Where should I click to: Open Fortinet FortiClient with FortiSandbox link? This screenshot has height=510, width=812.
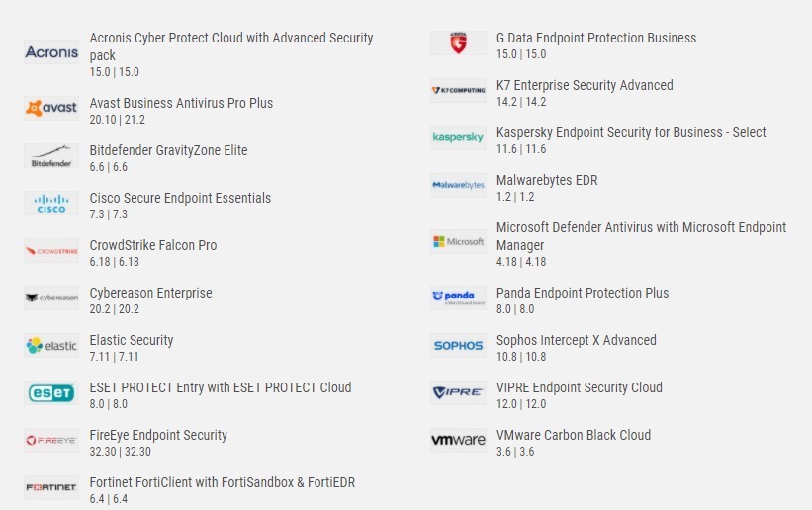(x=223, y=482)
